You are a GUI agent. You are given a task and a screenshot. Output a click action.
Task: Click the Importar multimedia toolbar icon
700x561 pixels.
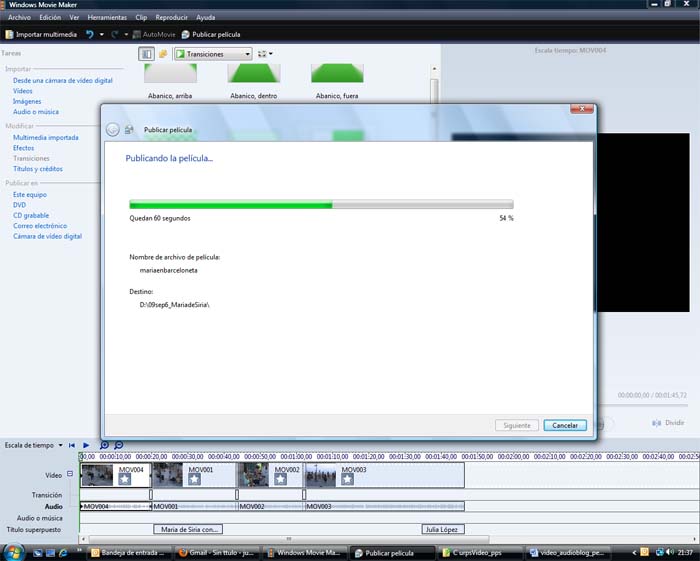point(9,34)
